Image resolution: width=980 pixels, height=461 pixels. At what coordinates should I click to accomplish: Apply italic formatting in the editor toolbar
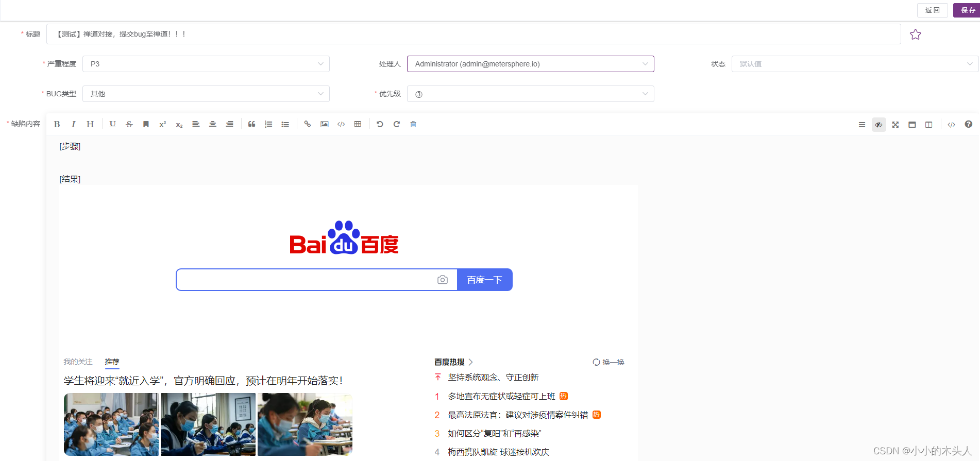pos(74,124)
